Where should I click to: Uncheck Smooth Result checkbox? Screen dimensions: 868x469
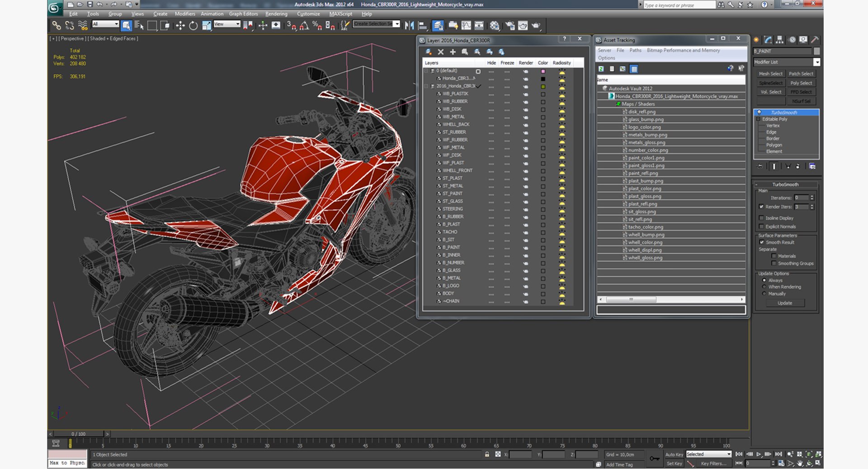click(x=761, y=242)
